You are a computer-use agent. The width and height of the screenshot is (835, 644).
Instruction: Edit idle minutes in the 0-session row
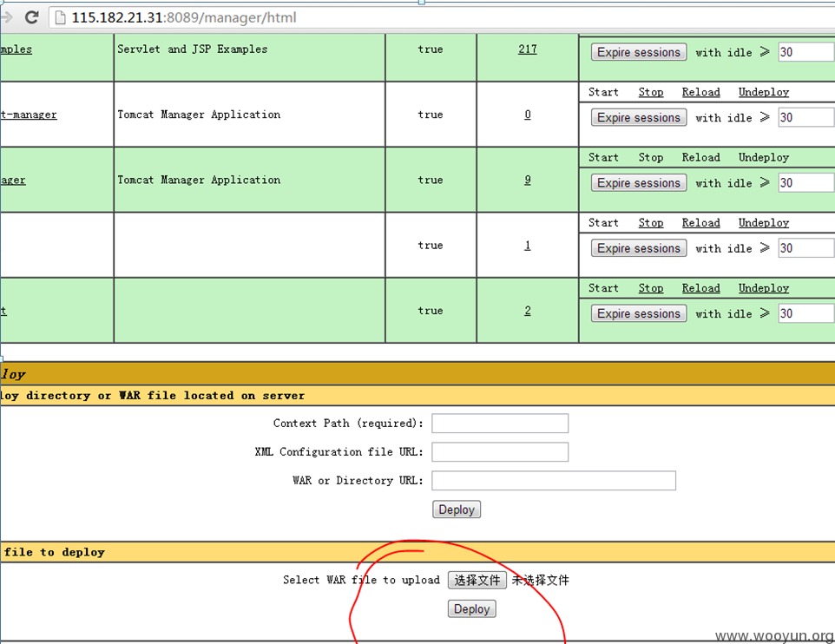coord(806,118)
